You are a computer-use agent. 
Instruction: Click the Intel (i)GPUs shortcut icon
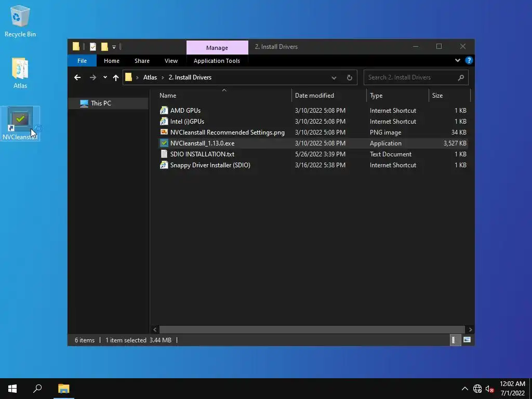click(164, 121)
